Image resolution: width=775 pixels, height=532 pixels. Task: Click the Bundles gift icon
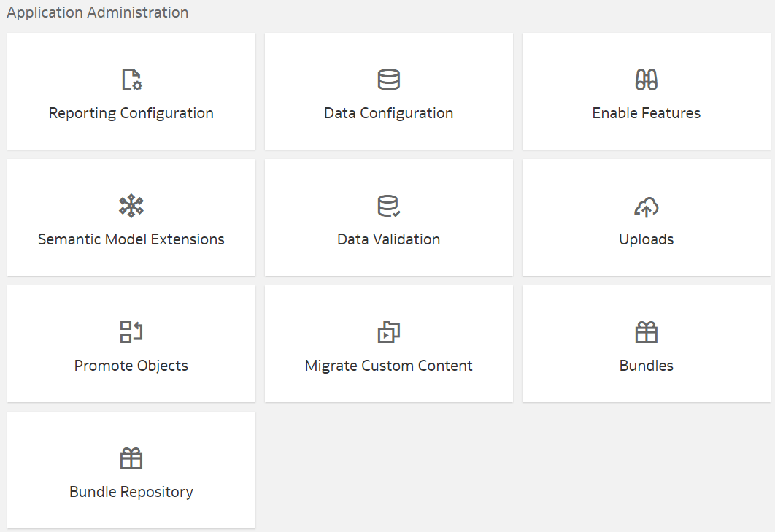(646, 331)
